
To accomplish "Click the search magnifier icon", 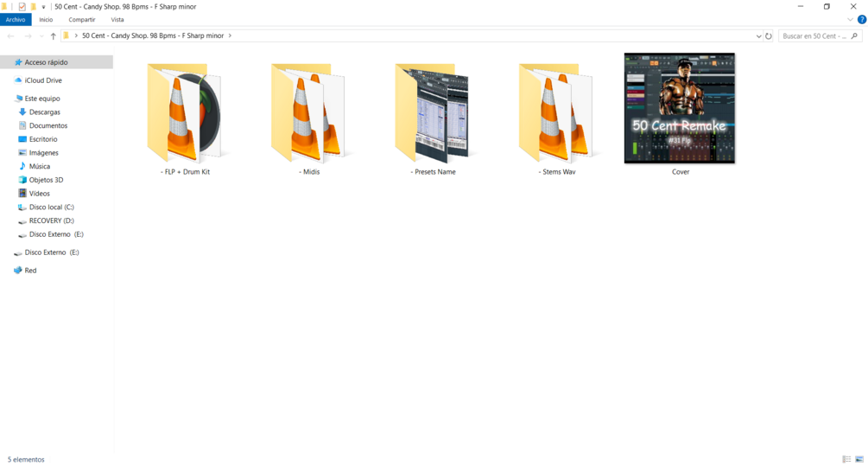I will point(854,36).
